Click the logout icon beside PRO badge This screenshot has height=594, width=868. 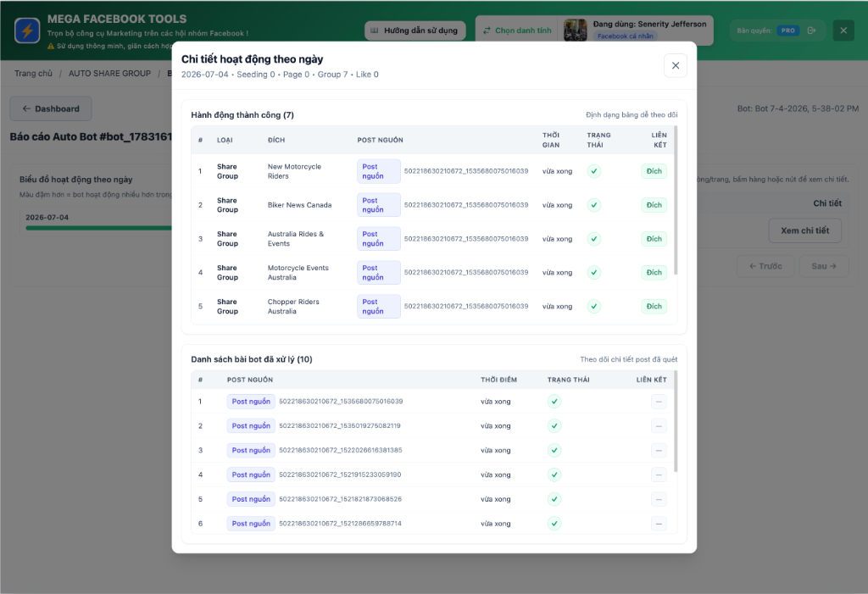click(811, 31)
